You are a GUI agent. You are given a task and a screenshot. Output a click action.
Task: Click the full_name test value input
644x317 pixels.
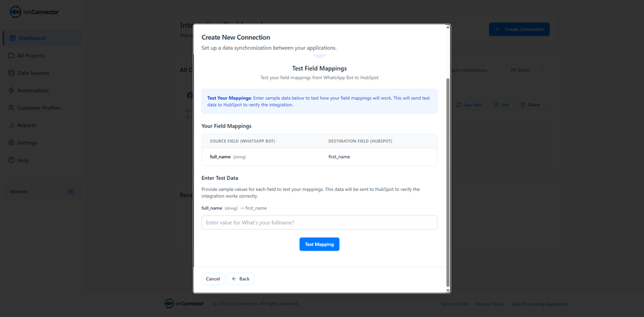(x=319, y=223)
